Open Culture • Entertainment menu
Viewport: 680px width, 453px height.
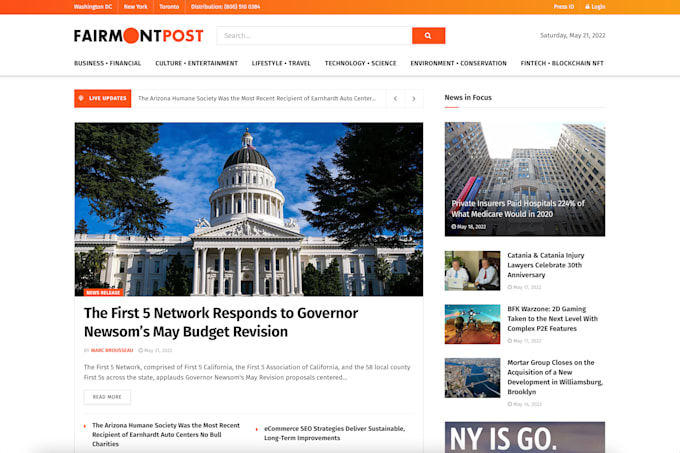tap(196, 63)
